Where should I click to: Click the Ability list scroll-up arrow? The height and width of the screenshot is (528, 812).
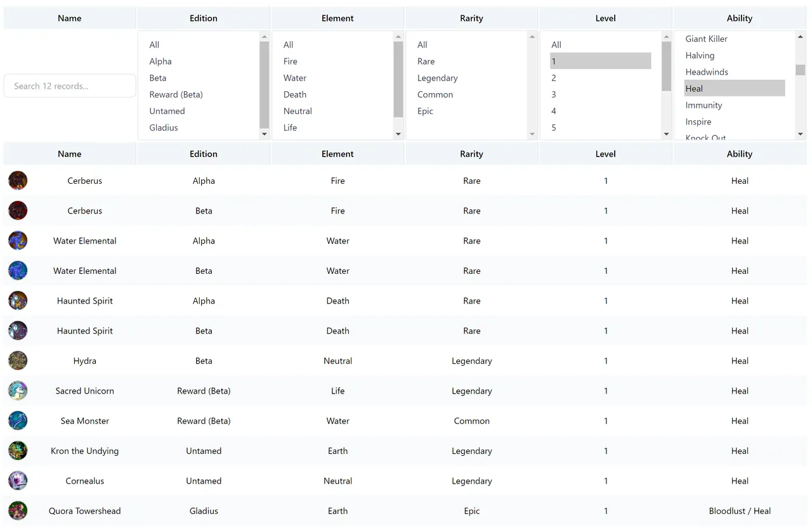click(x=800, y=37)
